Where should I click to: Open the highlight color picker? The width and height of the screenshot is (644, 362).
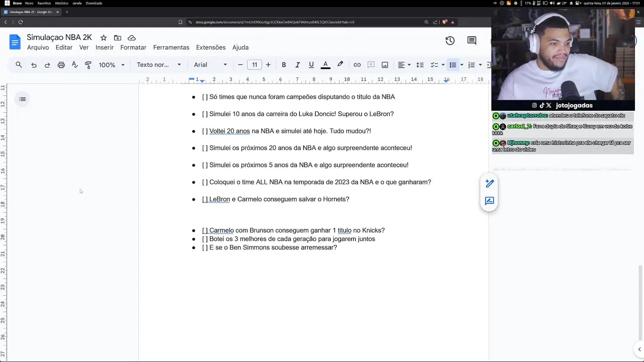click(x=340, y=64)
